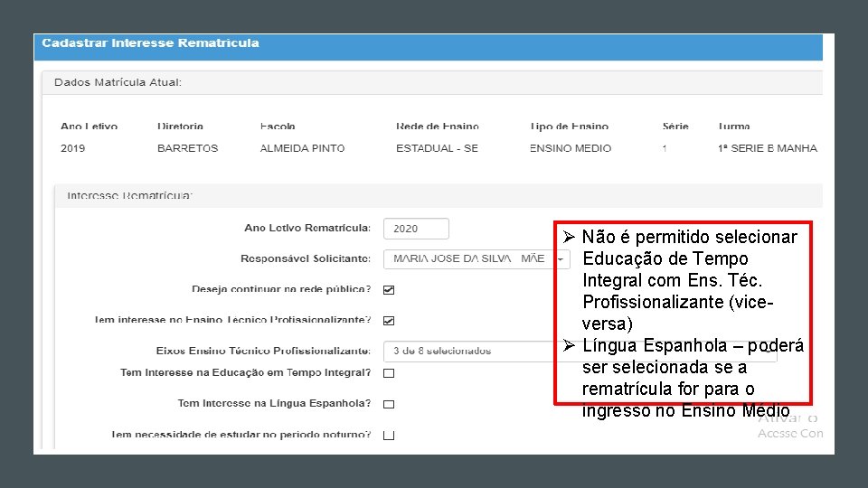Check 'Deseja continuar na rede pública' checkbox

pos(389,290)
